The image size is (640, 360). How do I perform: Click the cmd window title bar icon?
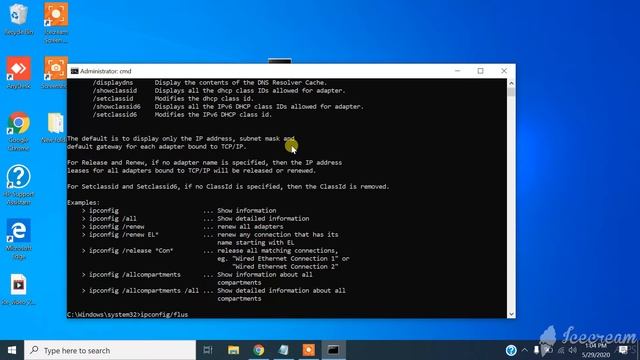[x=74, y=71]
